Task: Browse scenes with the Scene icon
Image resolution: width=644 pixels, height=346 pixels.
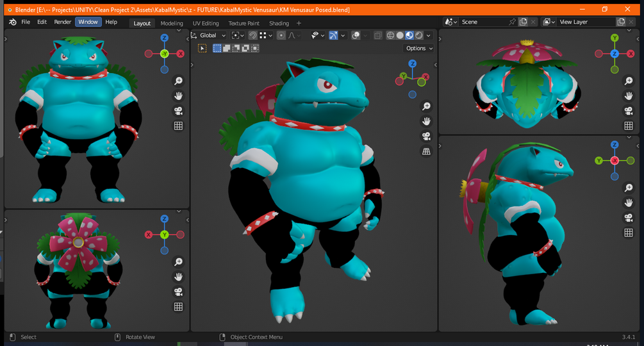Action: [451, 22]
